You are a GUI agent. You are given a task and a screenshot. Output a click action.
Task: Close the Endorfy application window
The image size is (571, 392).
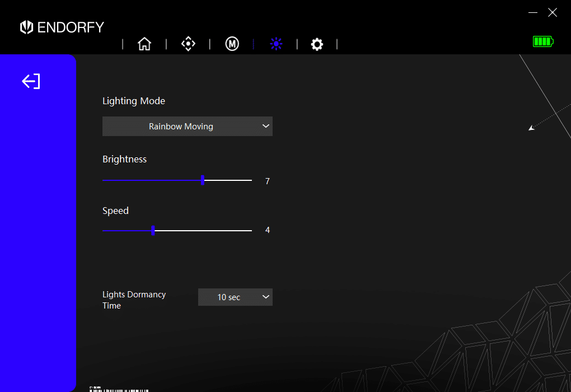coord(553,12)
